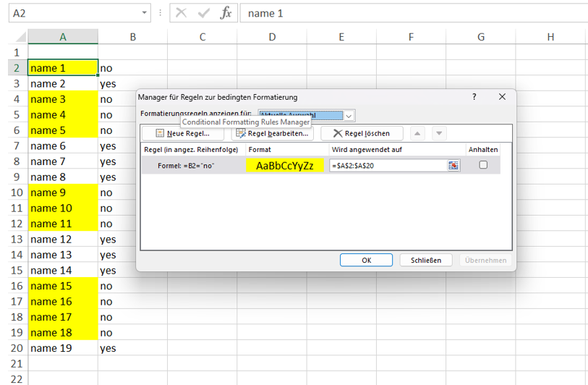The image size is (588, 385).
Task: Click the Regel bearbeiten... button
Action: click(273, 134)
